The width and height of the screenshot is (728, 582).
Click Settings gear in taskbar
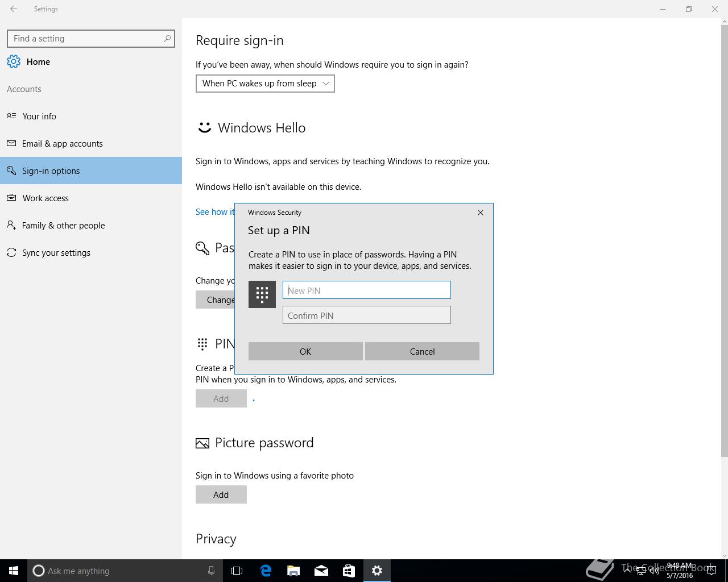pyautogui.click(x=377, y=571)
